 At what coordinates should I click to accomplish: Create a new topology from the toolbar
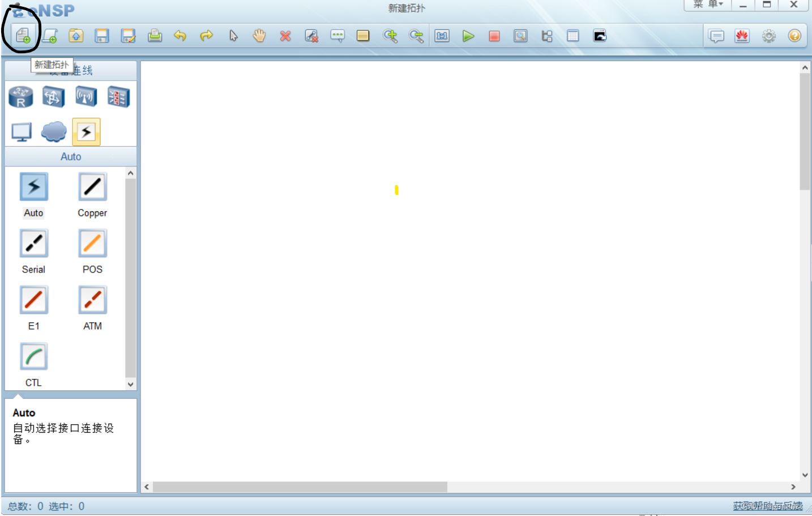(23, 36)
